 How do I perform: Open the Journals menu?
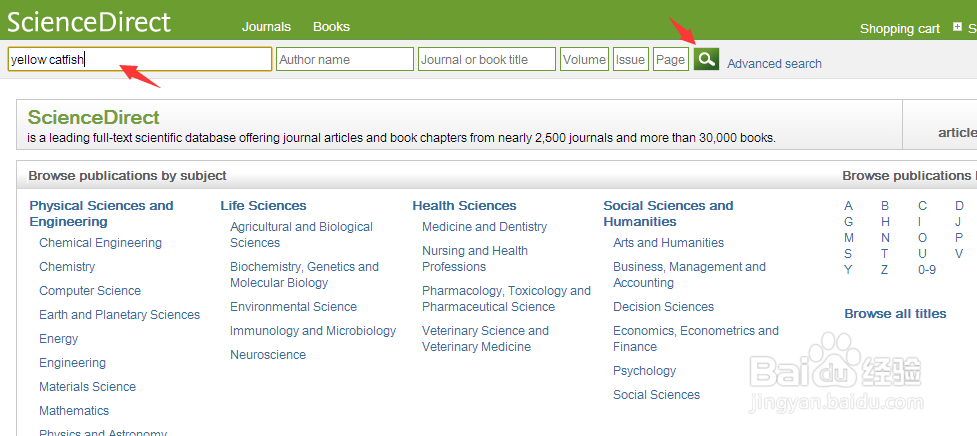coord(266,27)
